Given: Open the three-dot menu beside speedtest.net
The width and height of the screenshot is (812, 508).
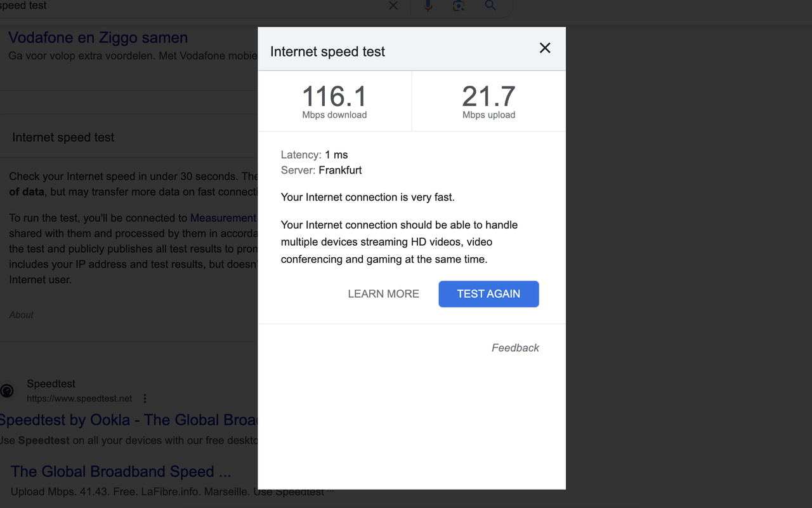Looking at the screenshot, I should tap(145, 399).
